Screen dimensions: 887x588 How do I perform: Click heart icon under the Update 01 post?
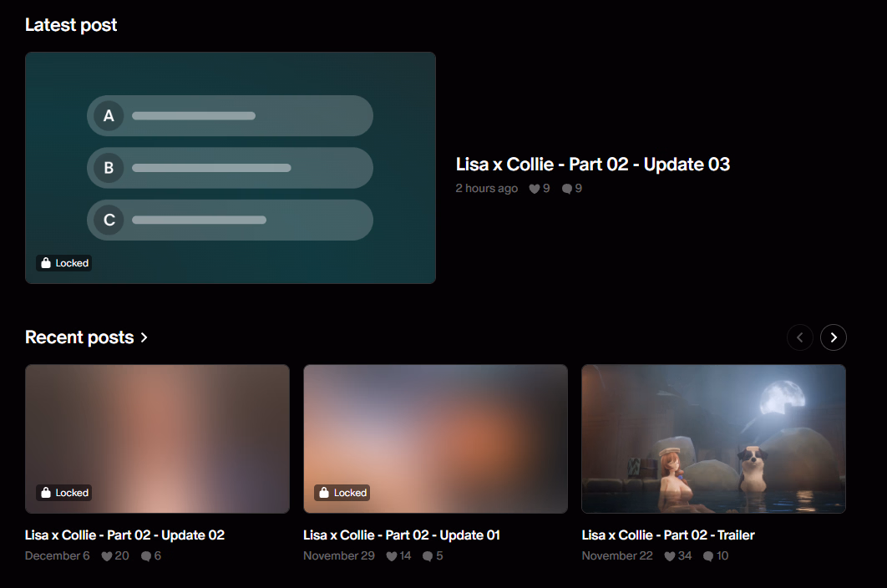(392, 556)
